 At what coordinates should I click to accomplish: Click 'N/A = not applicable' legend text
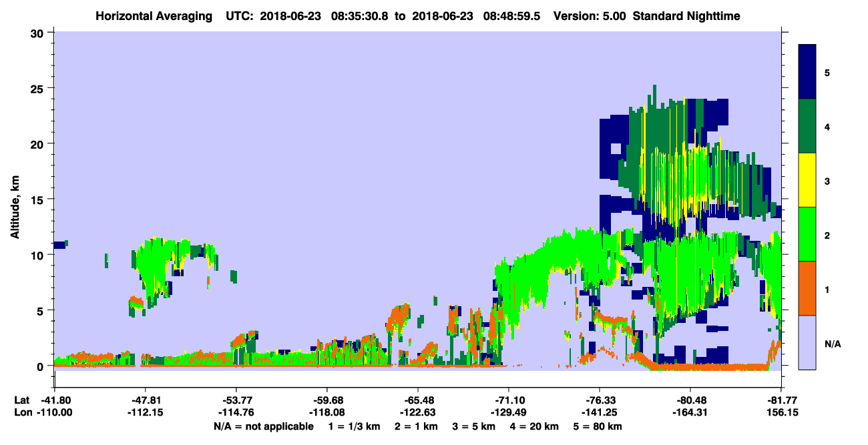tap(264, 426)
